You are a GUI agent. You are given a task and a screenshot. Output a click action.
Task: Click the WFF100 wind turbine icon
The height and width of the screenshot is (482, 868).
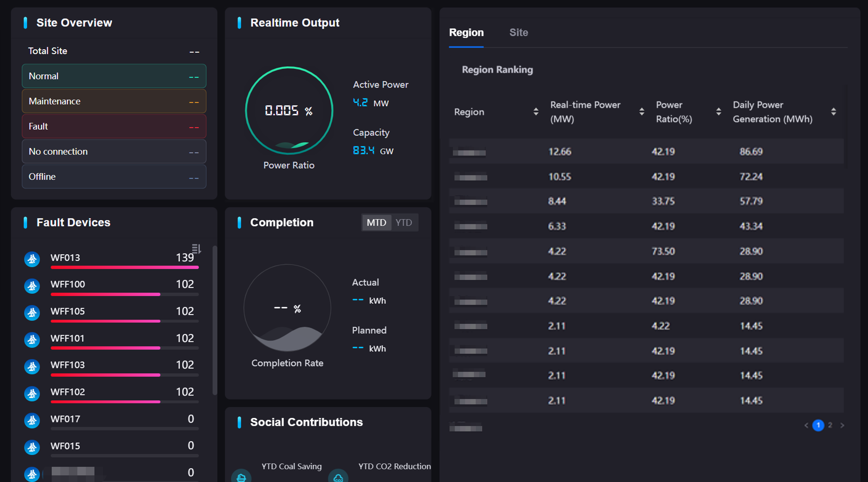click(32, 286)
